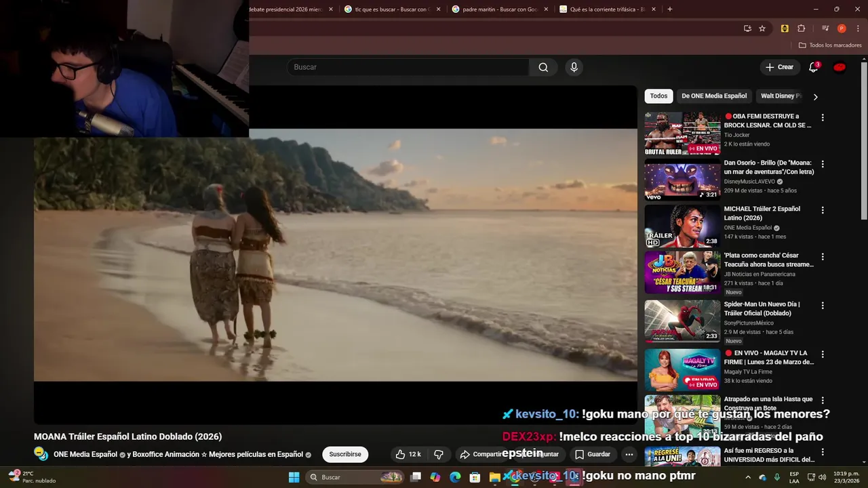
Task: Click the YouTube Buscar search field
Action: (x=408, y=67)
